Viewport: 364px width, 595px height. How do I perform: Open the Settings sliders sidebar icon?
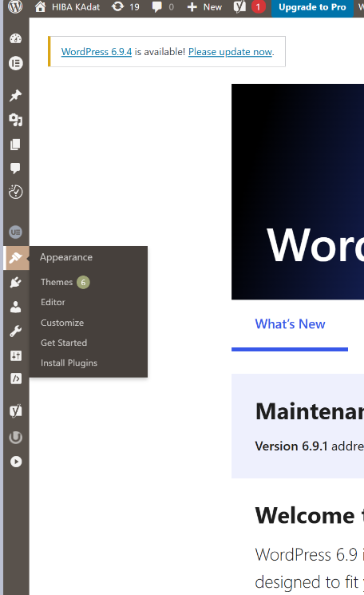[15, 355]
